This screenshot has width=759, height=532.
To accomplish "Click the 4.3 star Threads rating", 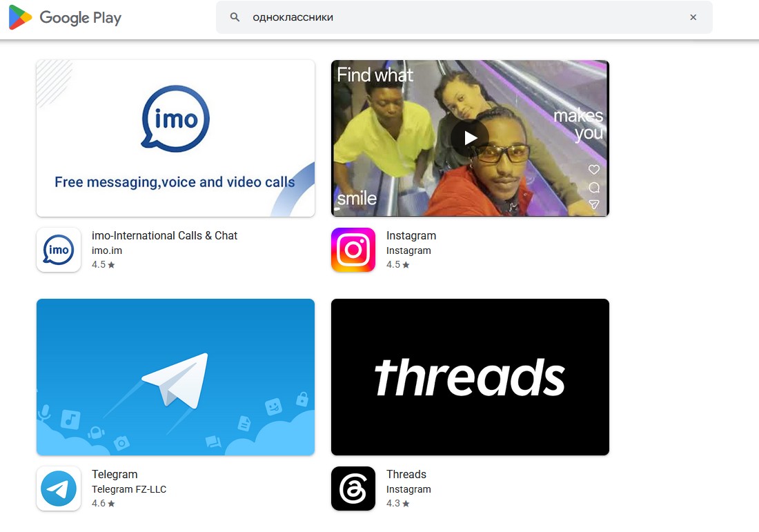I will click(398, 504).
